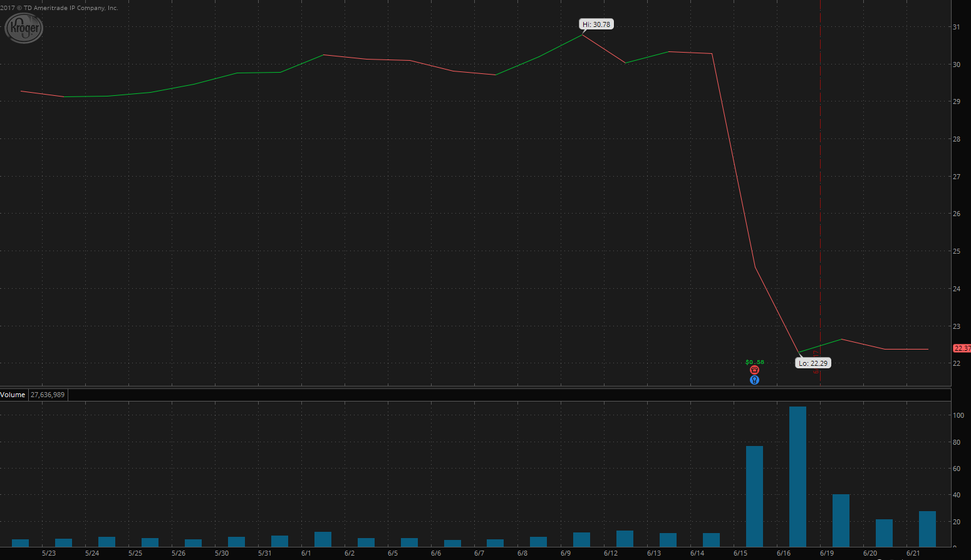Click the tallest volume bar on 6/16
Screen dimensions: 971x560
coord(797,476)
